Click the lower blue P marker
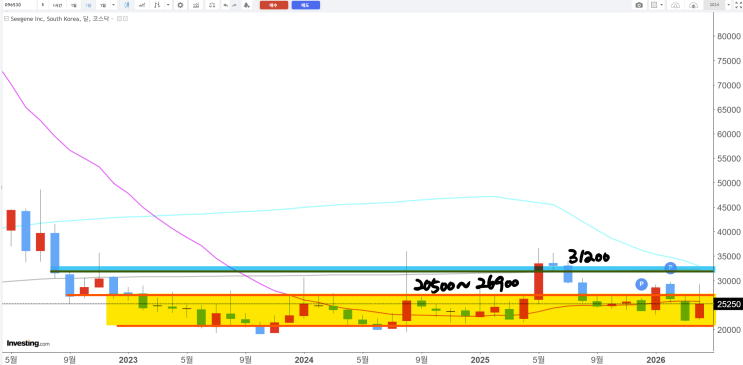The width and height of the screenshot is (743, 365). (x=641, y=284)
